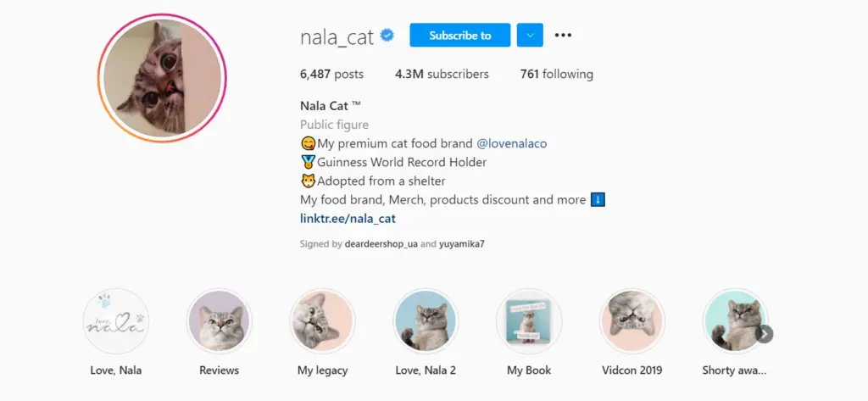View the My Book highlight
Image resolution: width=868 pixels, height=401 pixels.
click(x=529, y=320)
